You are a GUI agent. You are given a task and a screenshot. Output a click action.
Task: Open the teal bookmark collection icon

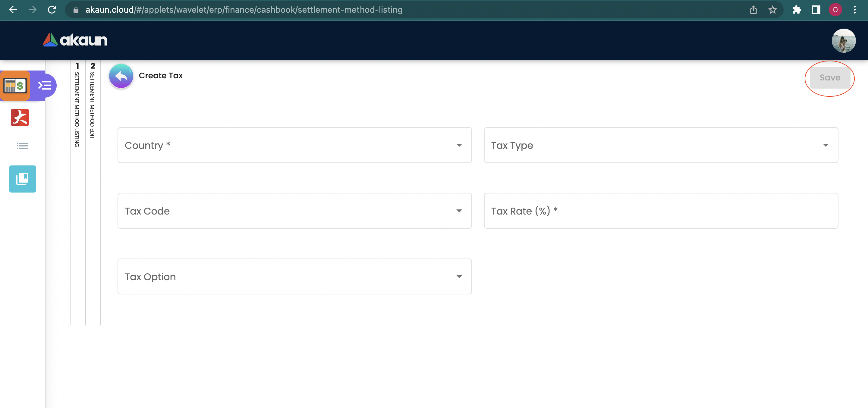[23, 179]
